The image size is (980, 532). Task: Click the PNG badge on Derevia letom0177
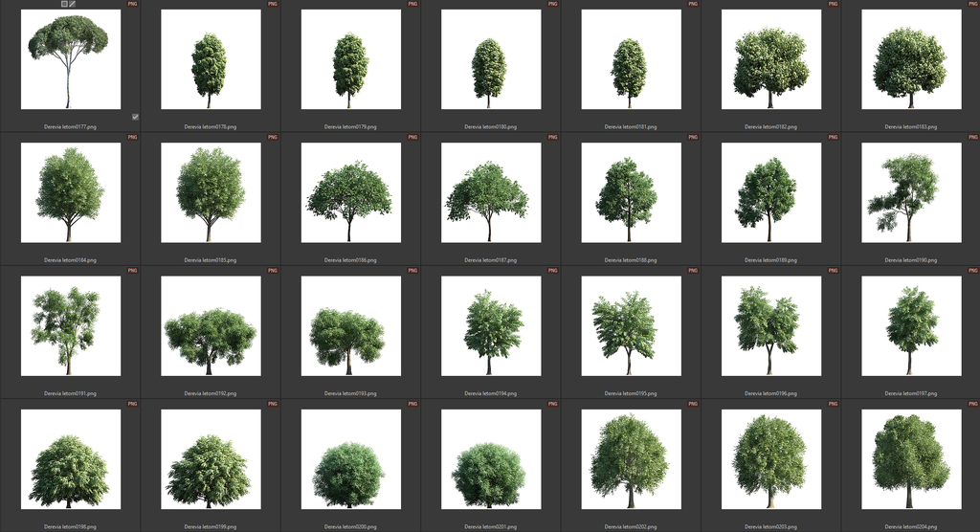tap(132, 4)
